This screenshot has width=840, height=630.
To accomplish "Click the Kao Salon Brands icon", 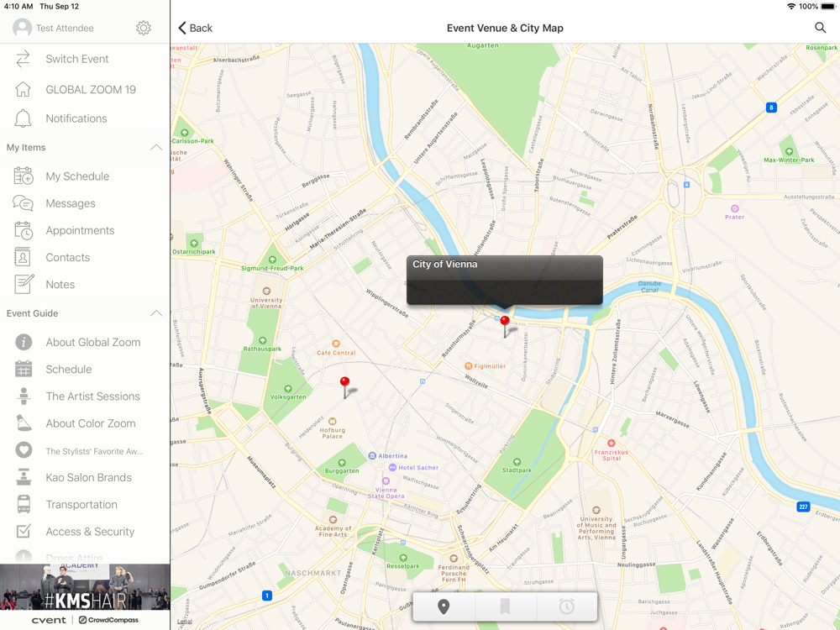I will coord(24,477).
